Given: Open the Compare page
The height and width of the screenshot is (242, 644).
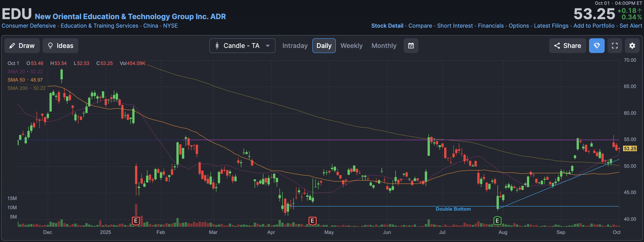Looking at the screenshot, I should (420, 26).
